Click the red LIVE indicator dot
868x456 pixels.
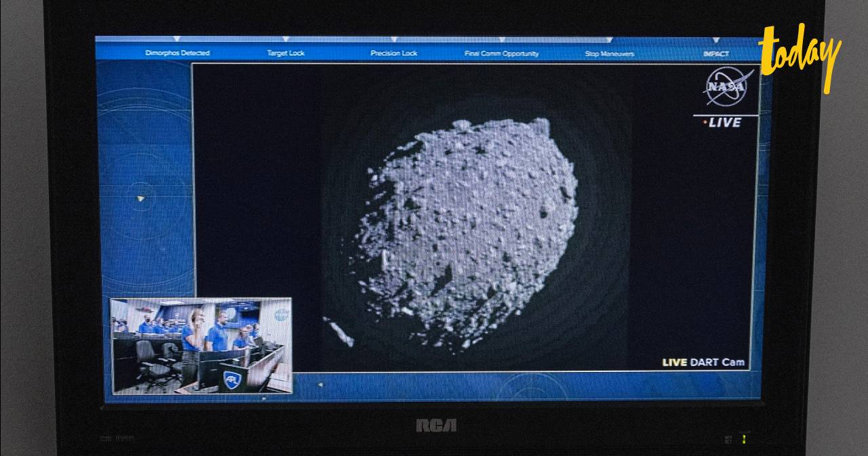click(704, 123)
